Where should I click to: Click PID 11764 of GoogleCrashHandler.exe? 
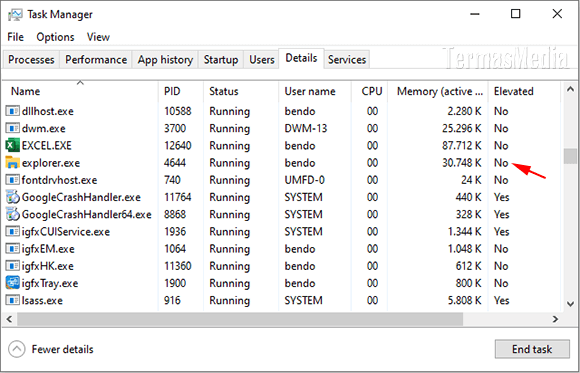(178, 197)
